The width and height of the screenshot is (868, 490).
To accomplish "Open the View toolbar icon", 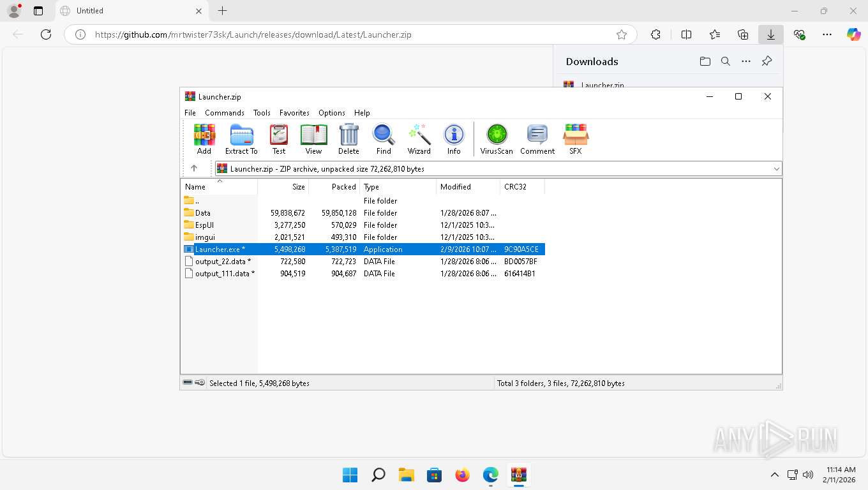I will pyautogui.click(x=313, y=139).
